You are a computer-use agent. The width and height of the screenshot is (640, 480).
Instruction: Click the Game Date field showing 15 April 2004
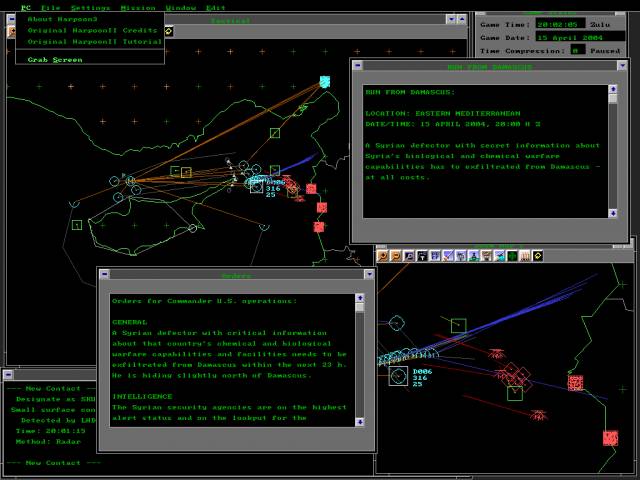(x=580, y=37)
